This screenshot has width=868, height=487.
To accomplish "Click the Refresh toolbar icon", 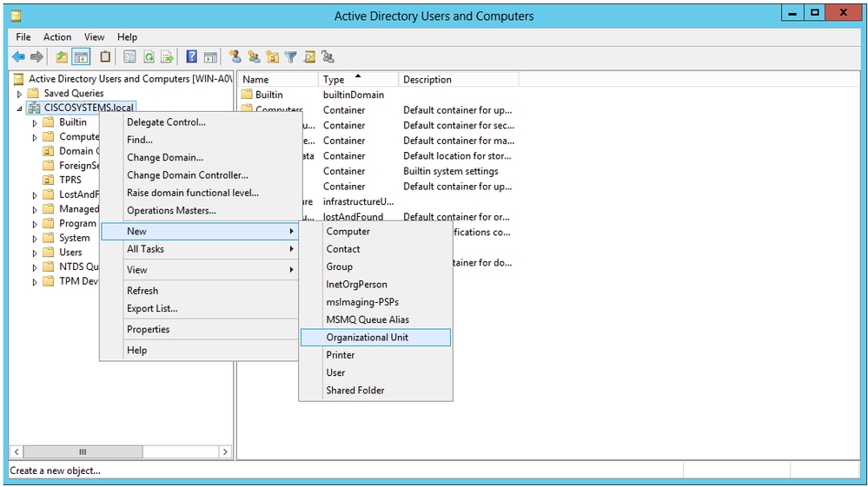I will [149, 57].
